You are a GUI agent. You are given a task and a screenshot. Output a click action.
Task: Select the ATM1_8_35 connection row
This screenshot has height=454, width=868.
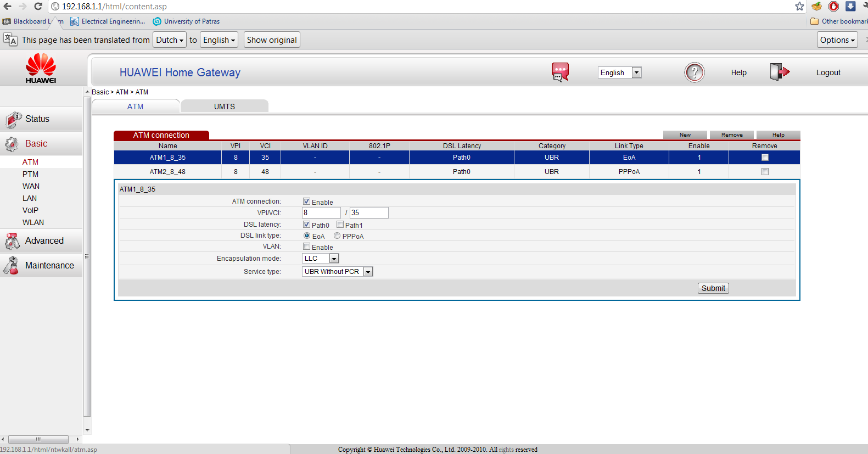[x=457, y=158]
